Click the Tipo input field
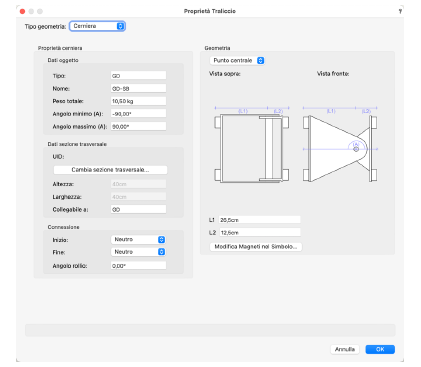The image size is (421, 367). 138,76
